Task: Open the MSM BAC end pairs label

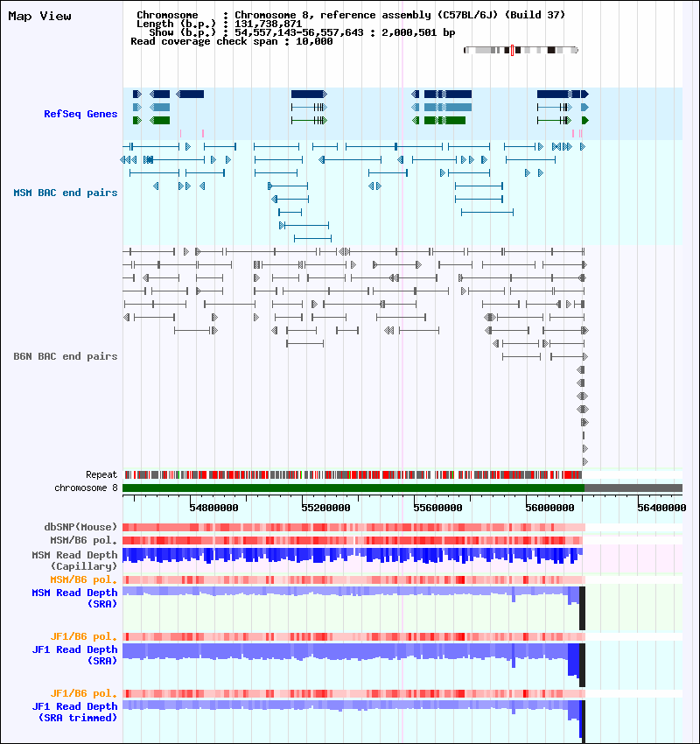Action: pos(66,193)
